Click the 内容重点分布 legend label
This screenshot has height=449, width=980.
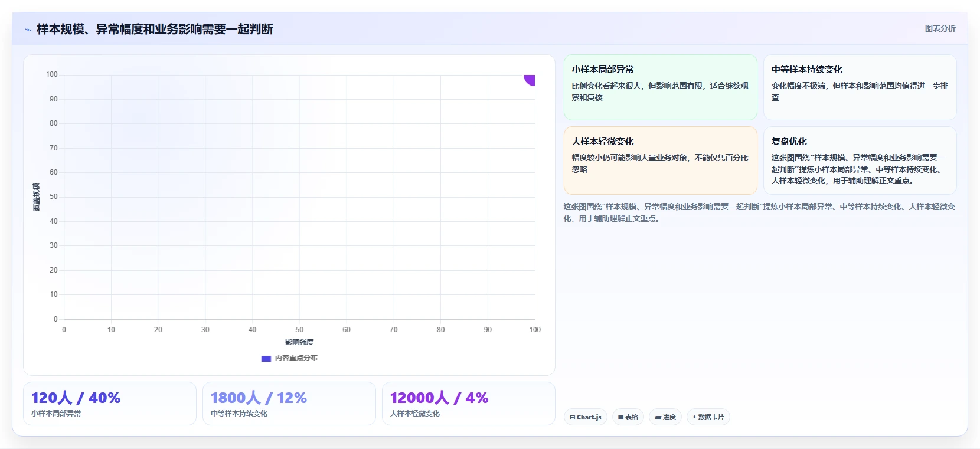click(296, 358)
